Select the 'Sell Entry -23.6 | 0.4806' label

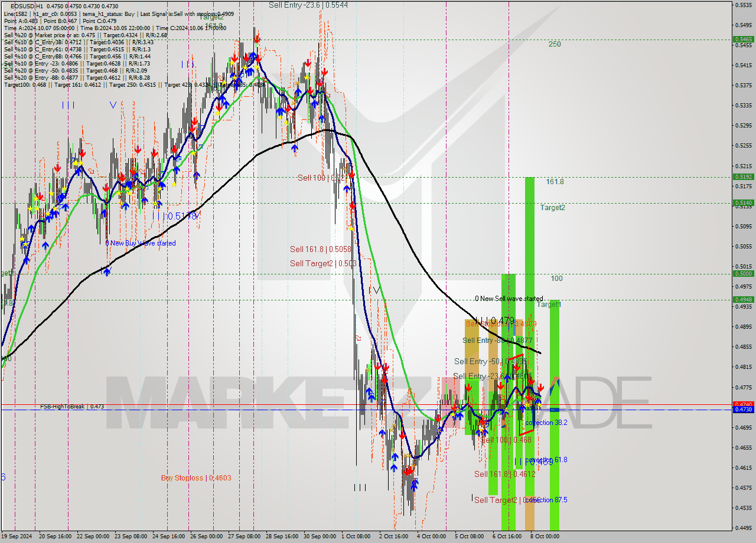tap(493, 377)
